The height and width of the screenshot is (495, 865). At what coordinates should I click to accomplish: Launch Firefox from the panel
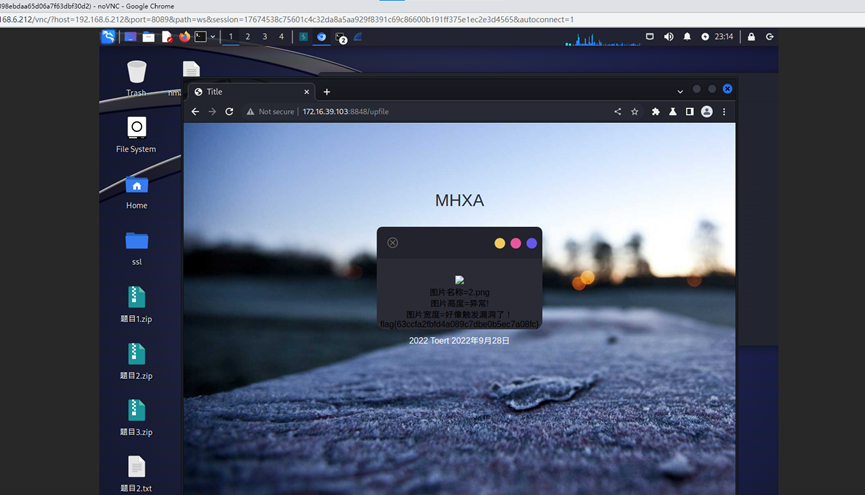pyautogui.click(x=184, y=37)
